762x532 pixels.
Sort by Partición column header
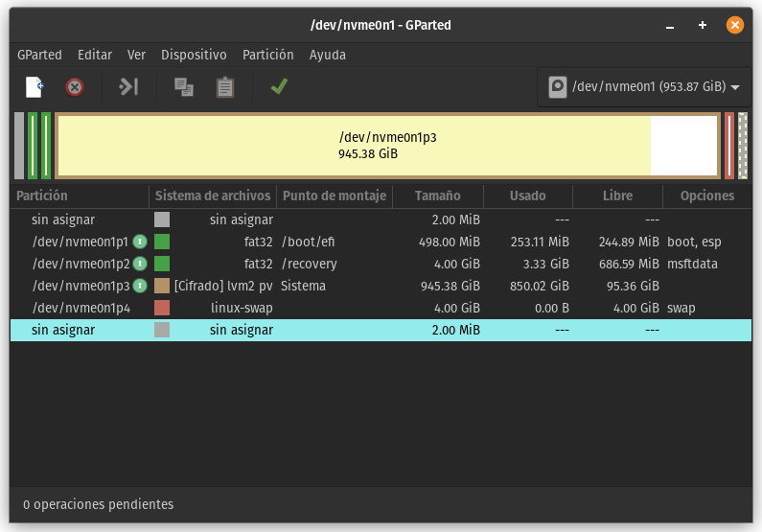point(81,196)
